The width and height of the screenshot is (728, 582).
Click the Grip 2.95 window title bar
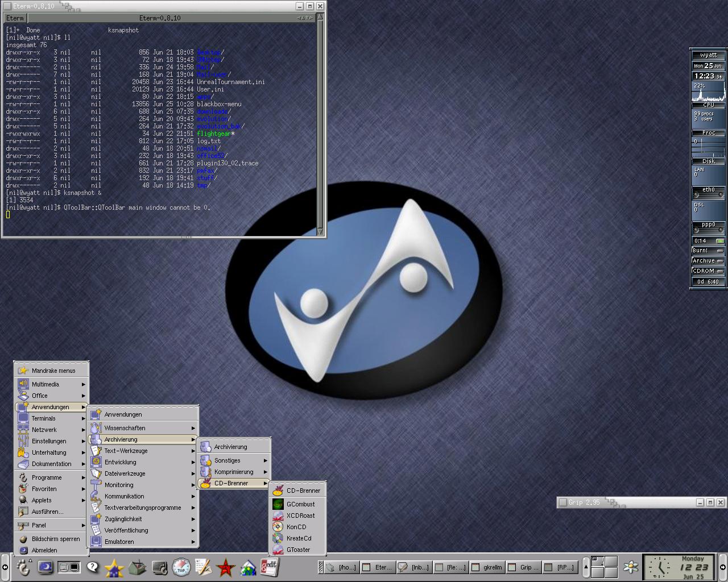click(x=641, y=502)
